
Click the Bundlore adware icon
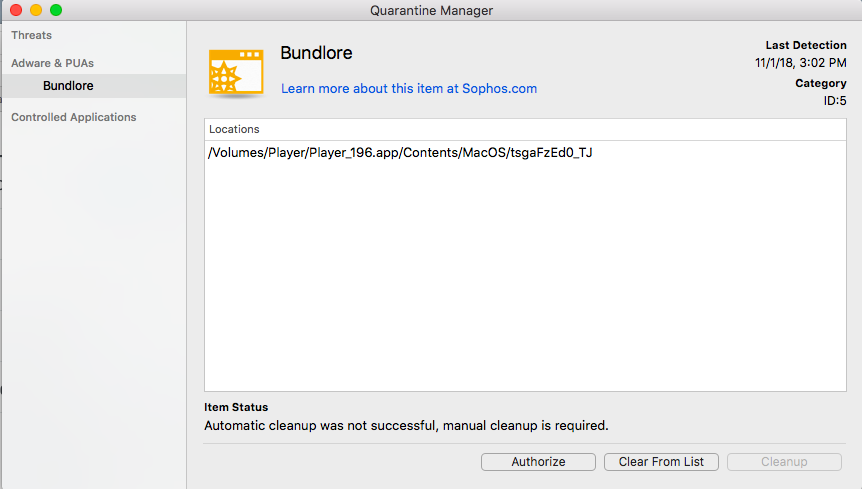[235, 71]
